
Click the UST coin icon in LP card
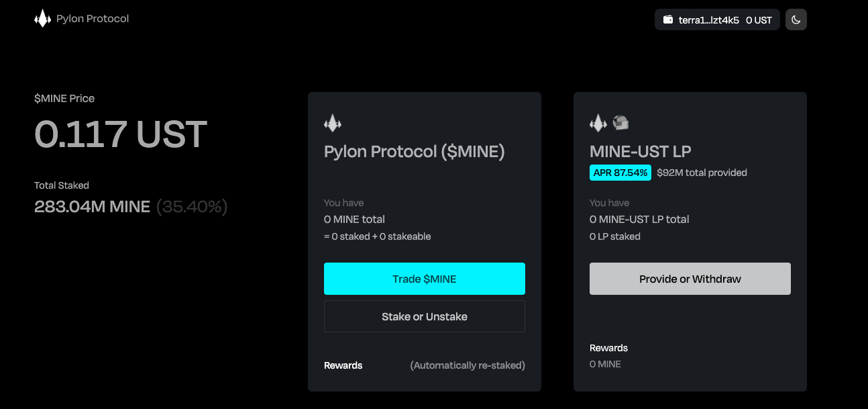click(620, 123)
